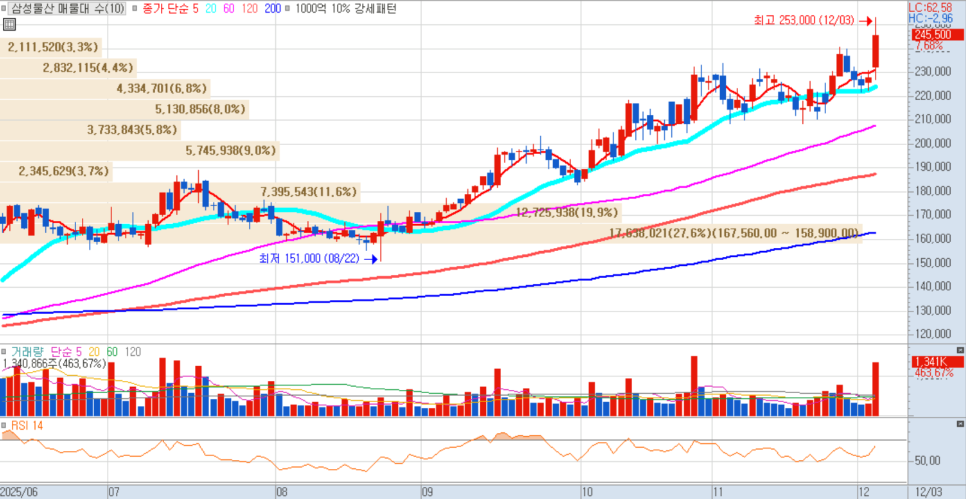Click the 11 month marker on date axis
966x499 pixels.
(718, 493)
